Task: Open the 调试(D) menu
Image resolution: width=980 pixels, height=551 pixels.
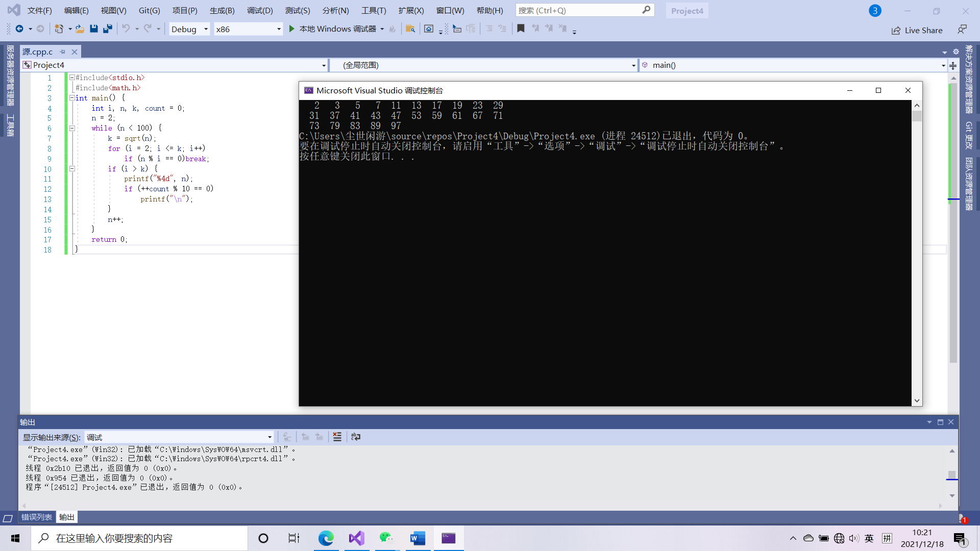Action: click(x=260, y=10)
